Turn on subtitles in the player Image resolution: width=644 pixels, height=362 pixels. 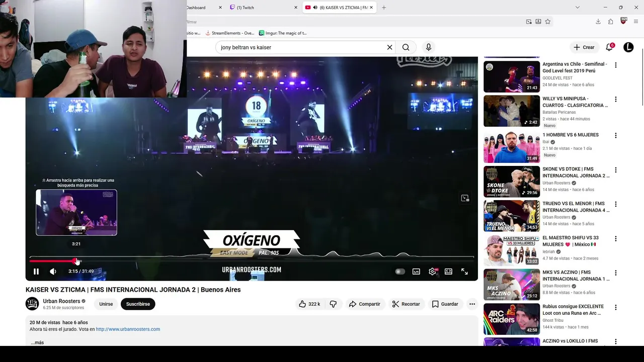(x=416, y=271)
